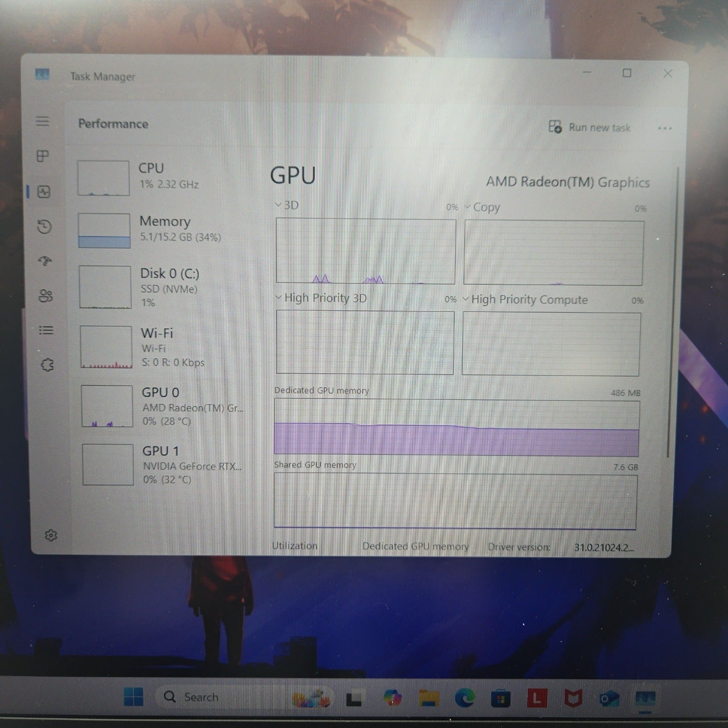Viewport: 728px width, 728px height.
Task: Open the Users page icon
Action: 46,296
